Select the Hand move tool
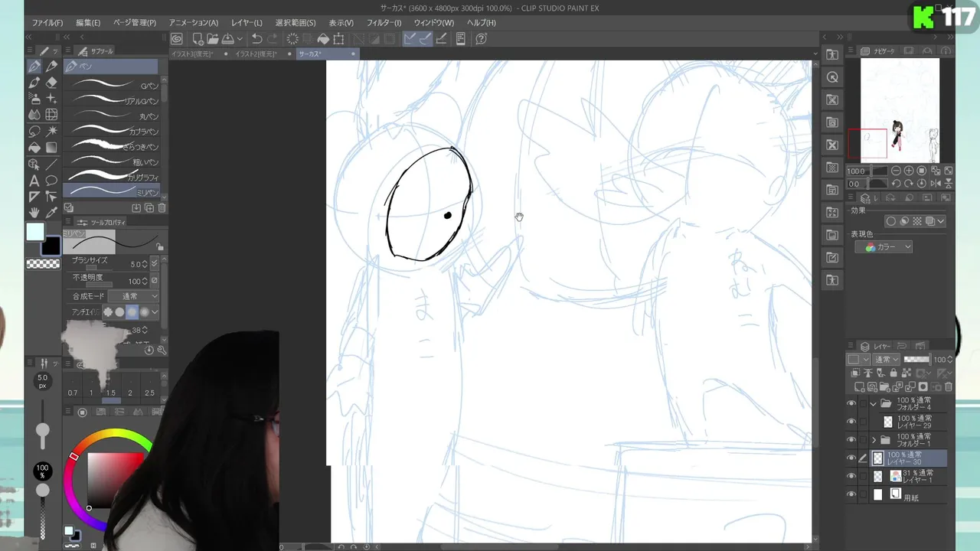The height and width of the screenshot is (551, 980). click(x=34, y=213)
